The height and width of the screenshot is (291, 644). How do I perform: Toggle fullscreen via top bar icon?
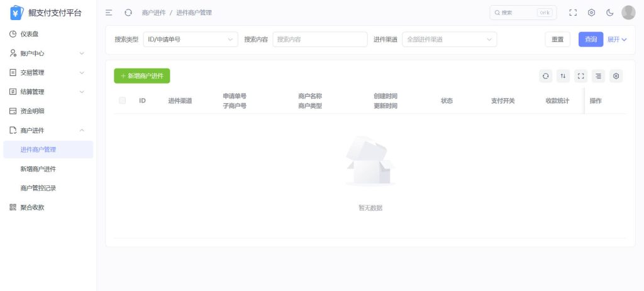tap(573, 13)
